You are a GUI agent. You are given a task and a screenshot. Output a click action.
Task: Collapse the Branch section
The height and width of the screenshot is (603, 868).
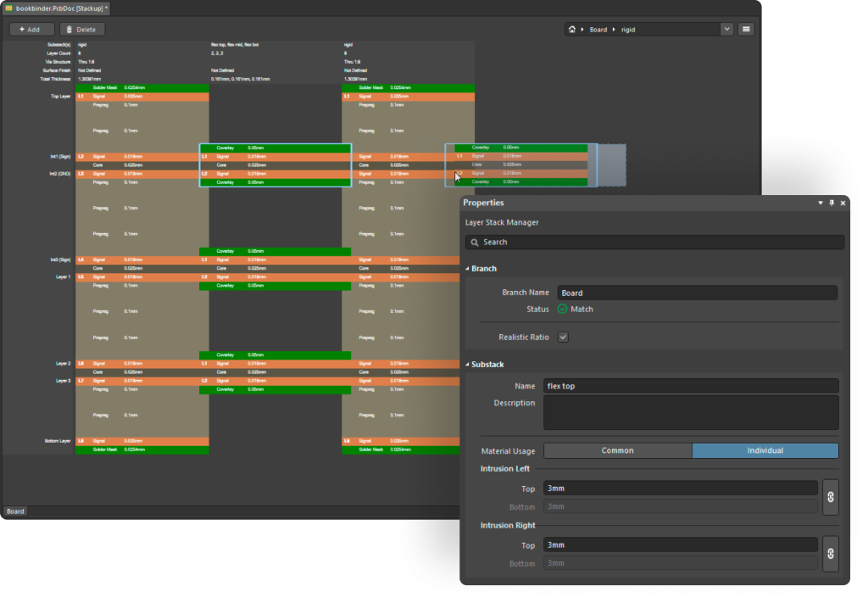click(x=467, y=269)
